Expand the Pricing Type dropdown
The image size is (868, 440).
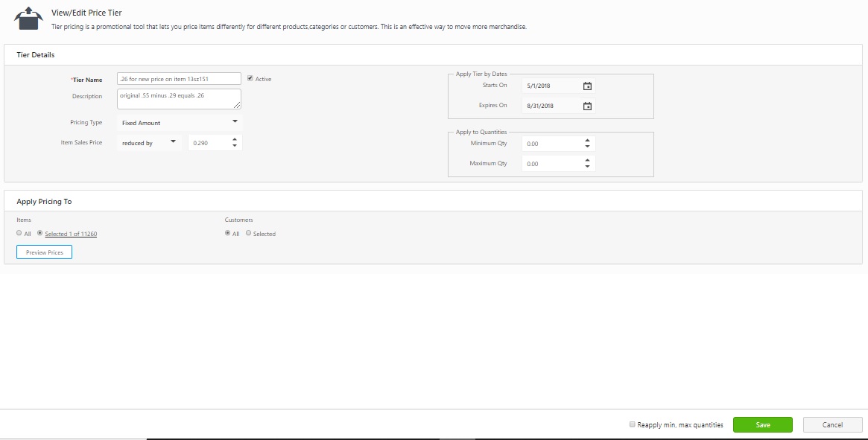180,122
